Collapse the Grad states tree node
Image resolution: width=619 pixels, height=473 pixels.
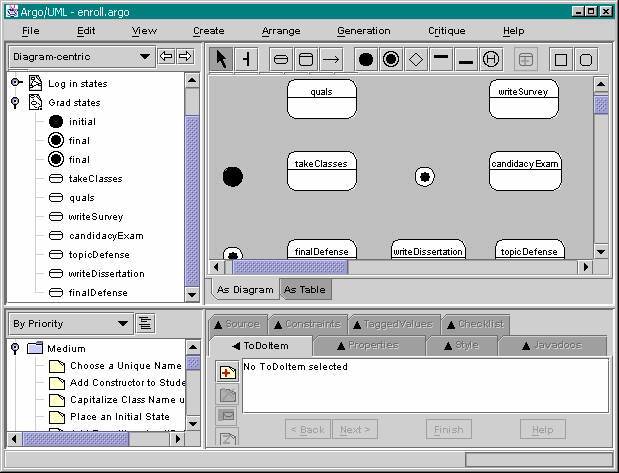point(15,102)
